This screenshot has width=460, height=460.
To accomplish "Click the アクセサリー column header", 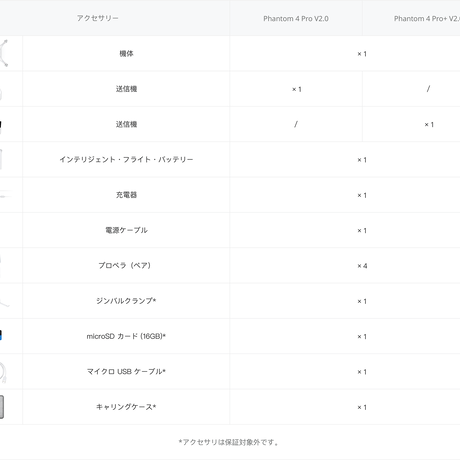I will tap(98, 18).
